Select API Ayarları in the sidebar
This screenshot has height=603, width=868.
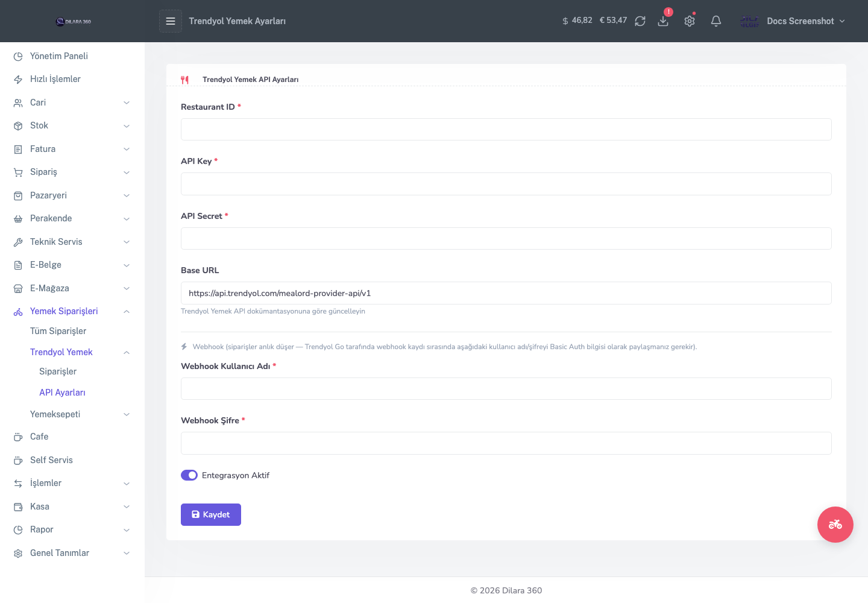pos(62,393)
